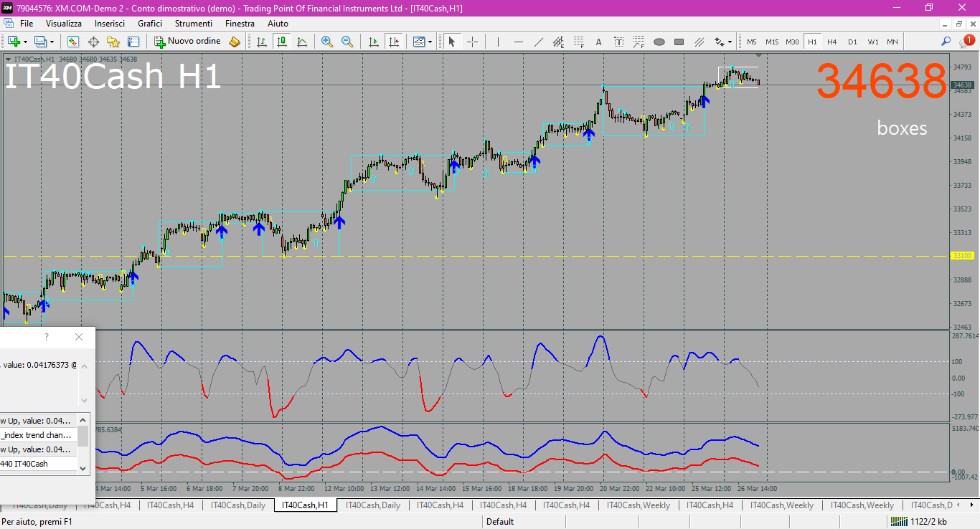Switch chart to Bar chart type
Image resolution: width=980 pixels, height=529 pixels.
262,42
